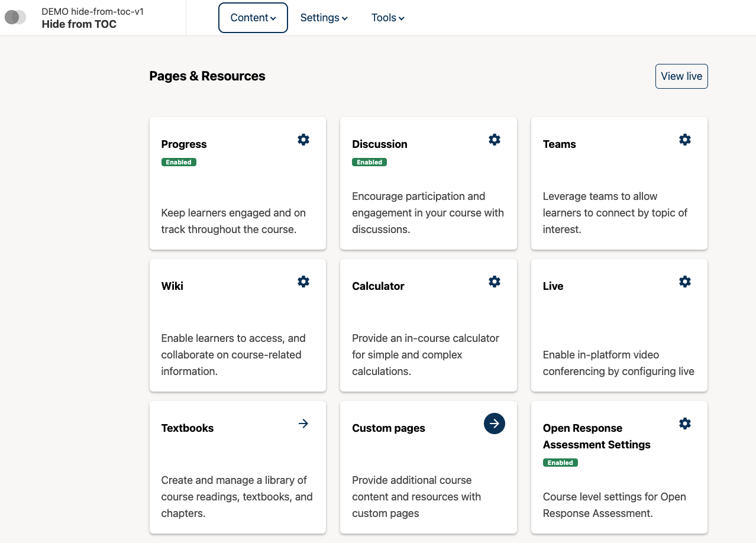Screen dimensions: 756x543
Task: Click the logo in top-left corner
Action: (x=15, y=18)
